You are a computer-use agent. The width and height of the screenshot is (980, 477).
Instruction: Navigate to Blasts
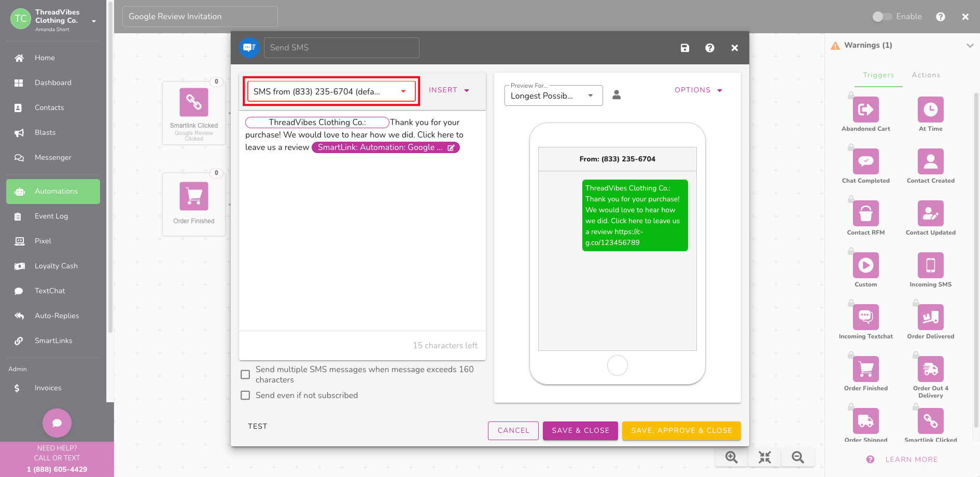pyautogui.click(x=53, y=132)
